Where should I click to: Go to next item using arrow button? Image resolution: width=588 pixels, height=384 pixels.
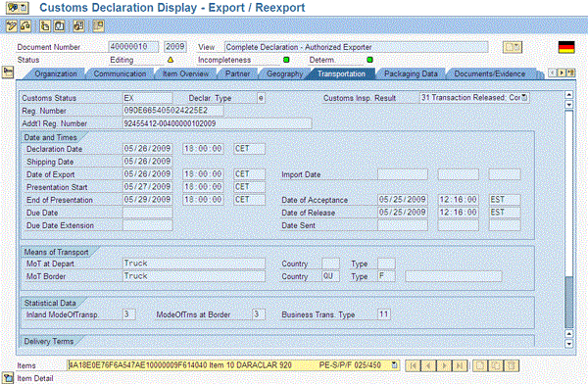(x=444, y=365)
